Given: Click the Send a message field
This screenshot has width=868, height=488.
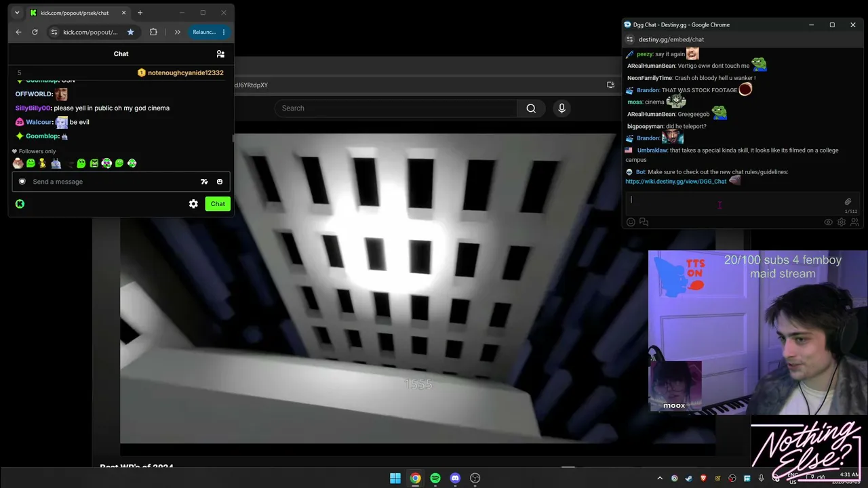Looking at the screenshot, I should point(121,182).
